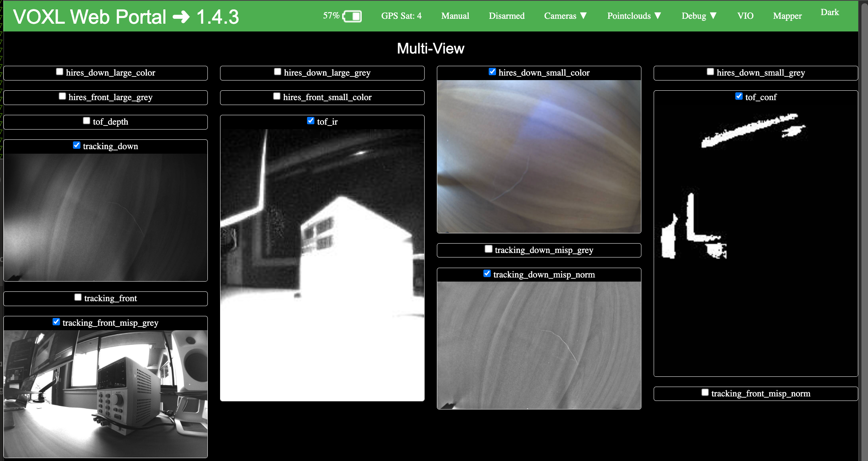868x461 pixels.
Task: Disable the tracking_down checkbox
Action: click(x=77, y=145)
